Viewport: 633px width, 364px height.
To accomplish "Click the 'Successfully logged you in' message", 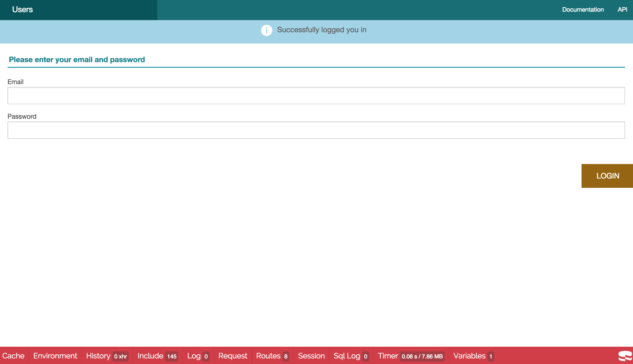I will coord(322,30).
